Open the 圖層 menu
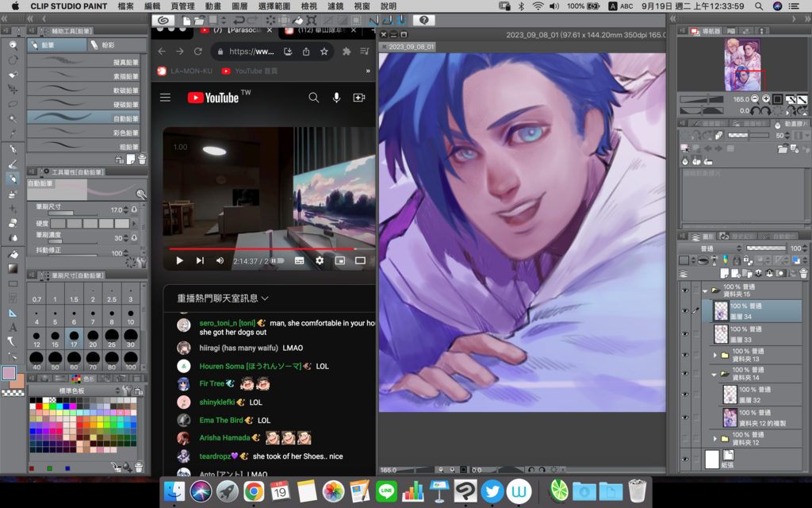Screen dimensions: 812x508 coord(239,6)
